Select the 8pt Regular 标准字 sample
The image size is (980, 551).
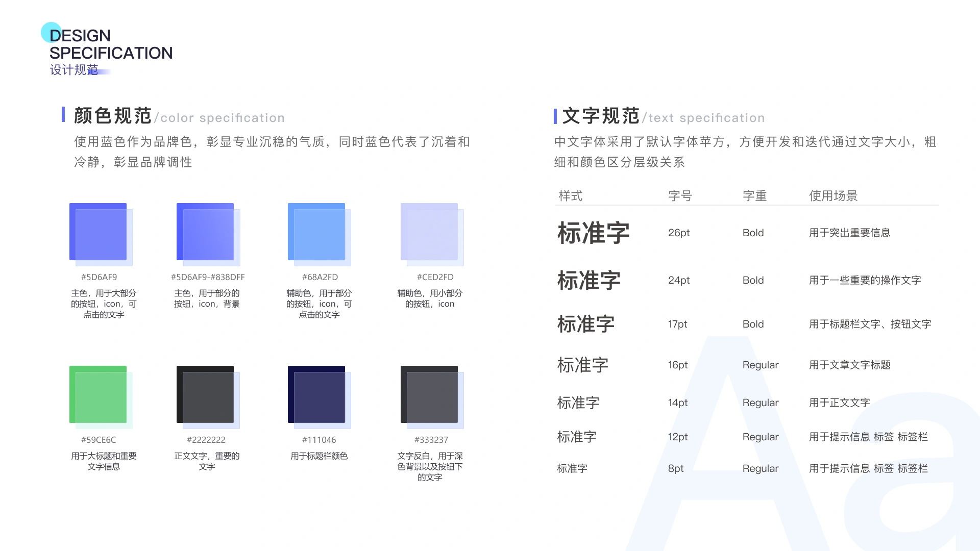click(x=572, y=468)
